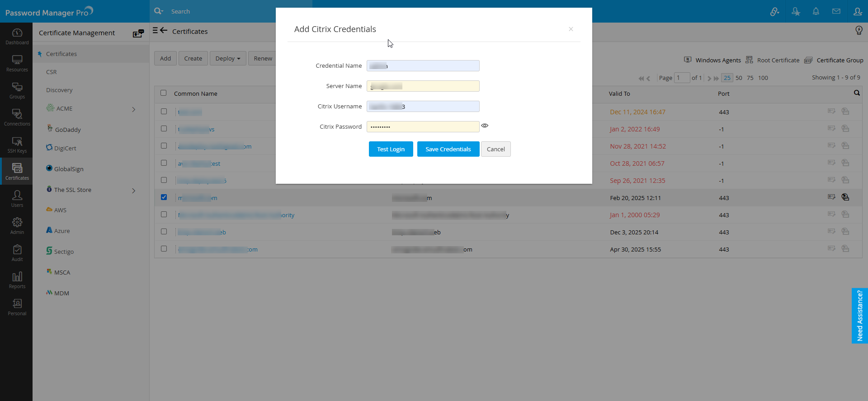Image resolution: width=868 pixels, height=401 pixels.
Task: Open the Dashboard section in sidebar
Action: 17,36
